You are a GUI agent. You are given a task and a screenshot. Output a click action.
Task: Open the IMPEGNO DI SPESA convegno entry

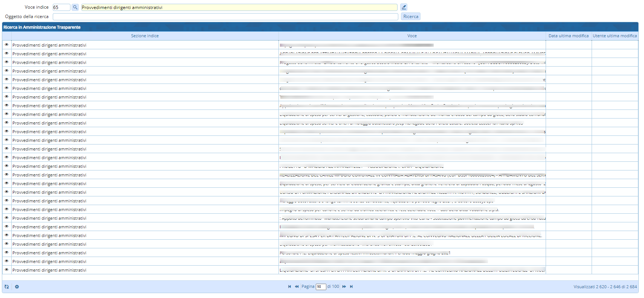coord(411,236)
